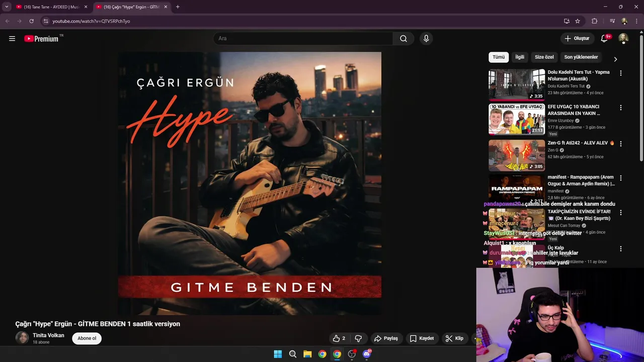The height and width of the screenshot is (362, 644).
Task: Open File Explorer from taskbar
Action: [307, 354]
